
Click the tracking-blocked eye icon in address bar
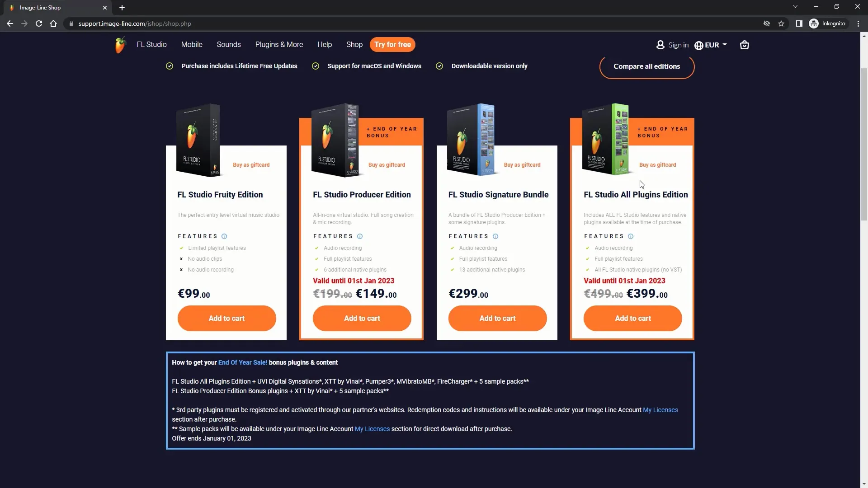click(x=767, y=23)
